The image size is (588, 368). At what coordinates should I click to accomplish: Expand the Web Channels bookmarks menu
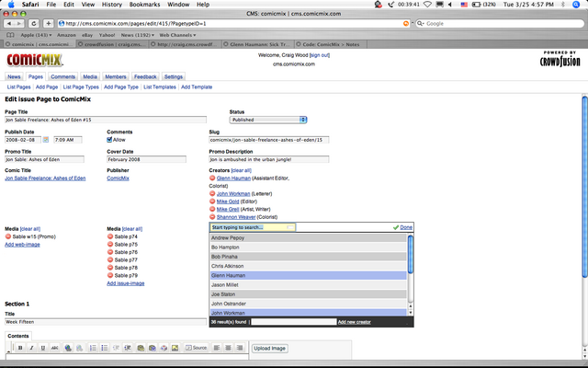point(177,35)
